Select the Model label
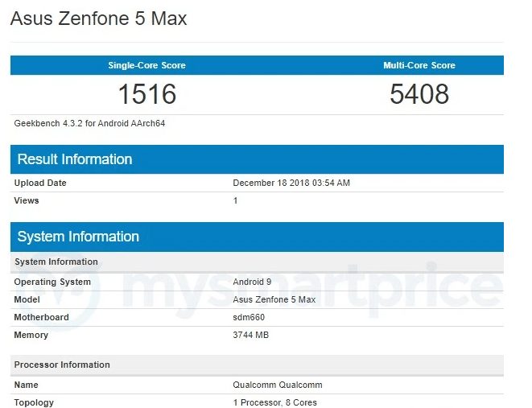 (x=27, y=299)
